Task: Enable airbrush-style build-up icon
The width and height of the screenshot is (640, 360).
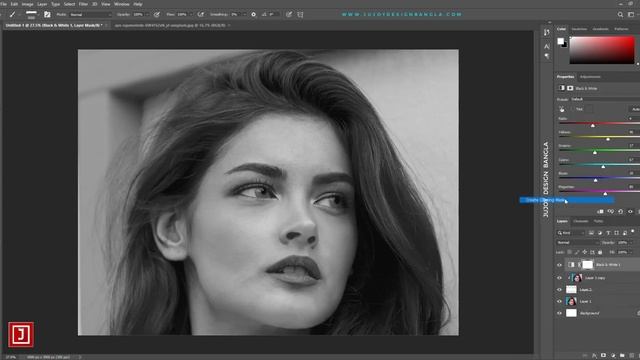Action: [x=201, y=15]
